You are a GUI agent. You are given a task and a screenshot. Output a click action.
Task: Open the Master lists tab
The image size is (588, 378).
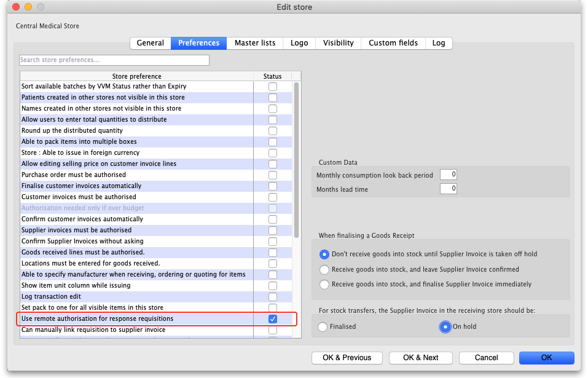(x=255, y=43)
